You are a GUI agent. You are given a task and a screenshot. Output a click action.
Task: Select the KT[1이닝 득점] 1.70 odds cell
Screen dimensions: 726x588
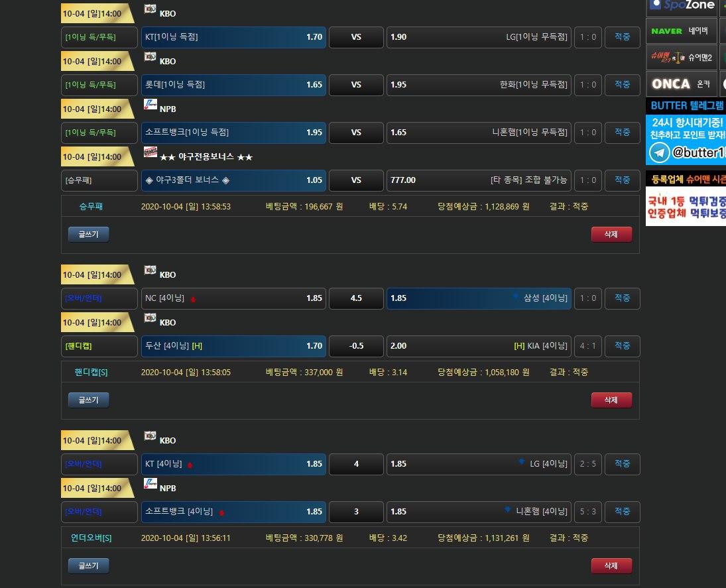234,37
